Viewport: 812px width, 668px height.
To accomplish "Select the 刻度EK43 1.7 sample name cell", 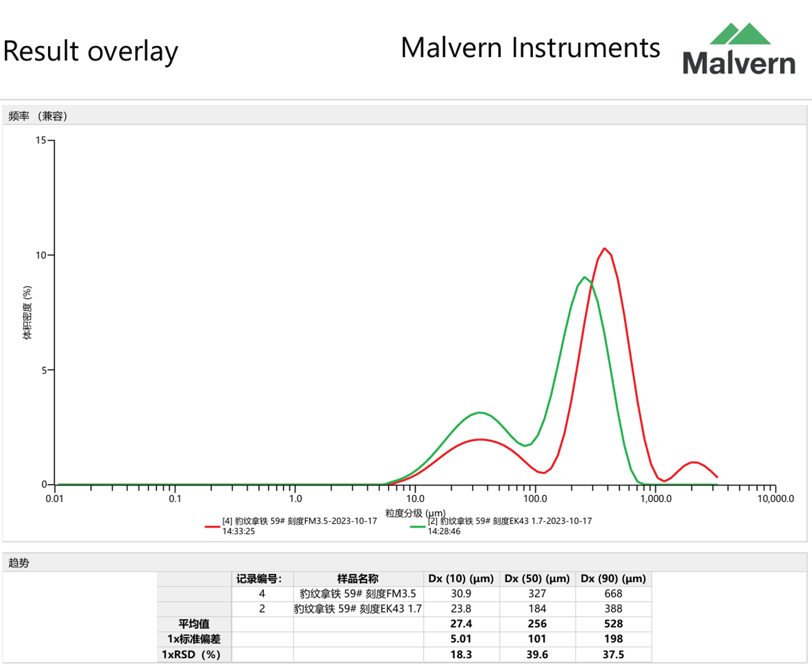I will 358,609.
